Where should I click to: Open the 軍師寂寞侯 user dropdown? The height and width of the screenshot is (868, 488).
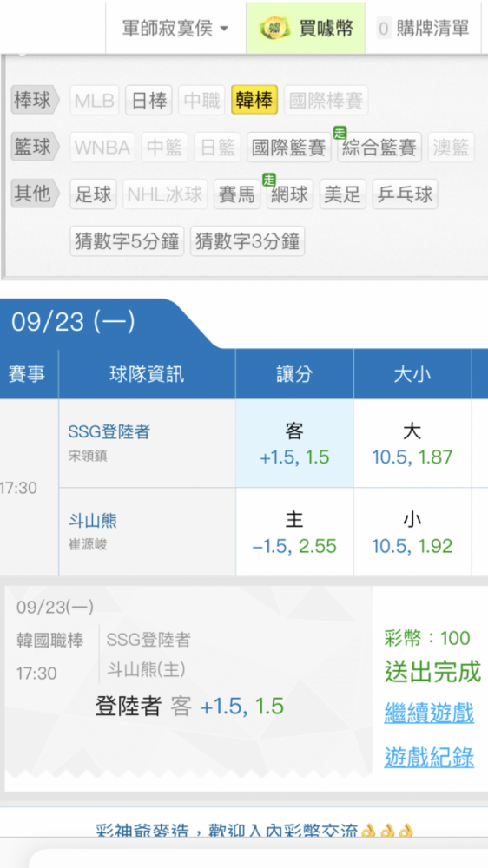click(x=175, y=28)
